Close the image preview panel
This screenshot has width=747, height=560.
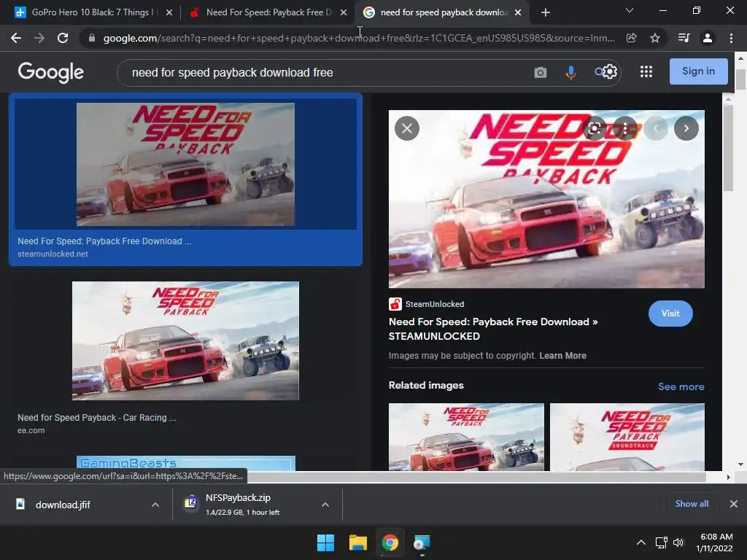coord(407,128)
